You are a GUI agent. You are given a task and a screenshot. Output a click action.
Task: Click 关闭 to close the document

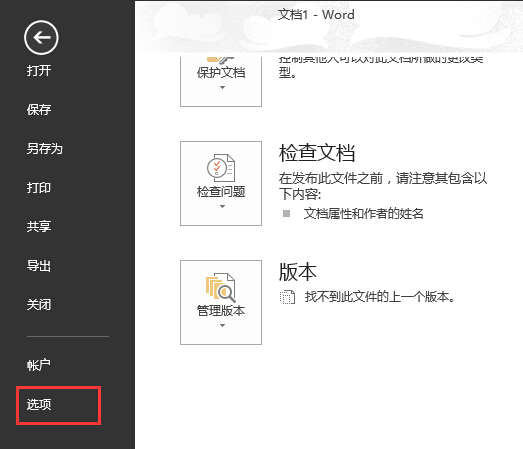tap(39, 305)
